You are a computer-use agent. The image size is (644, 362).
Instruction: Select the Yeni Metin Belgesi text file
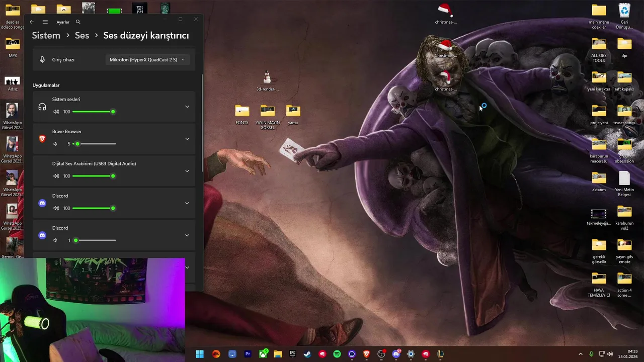coord(624,184)
